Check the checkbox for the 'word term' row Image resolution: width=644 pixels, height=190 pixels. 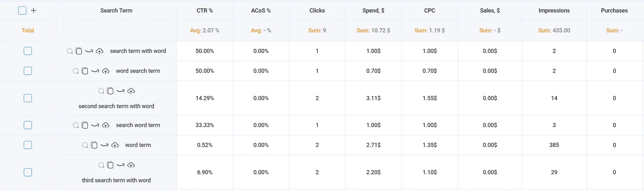pyautogui.click(x=28, y=145)
